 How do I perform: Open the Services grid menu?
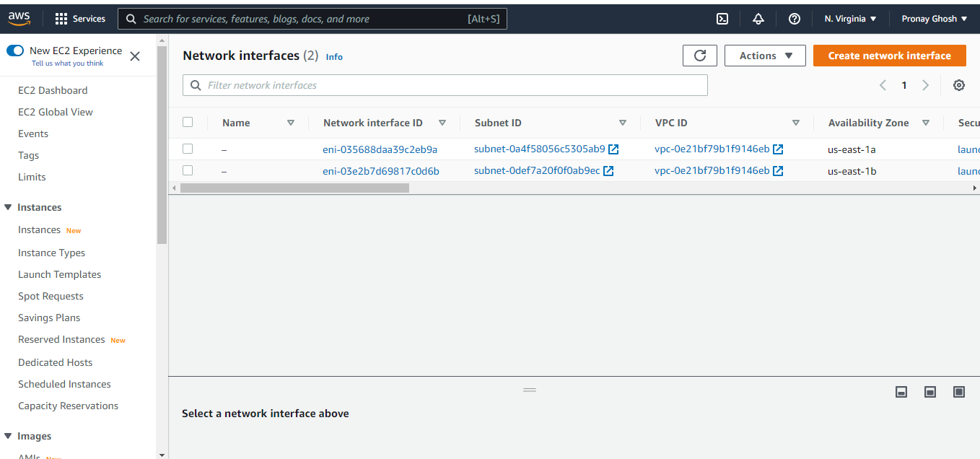80,19
